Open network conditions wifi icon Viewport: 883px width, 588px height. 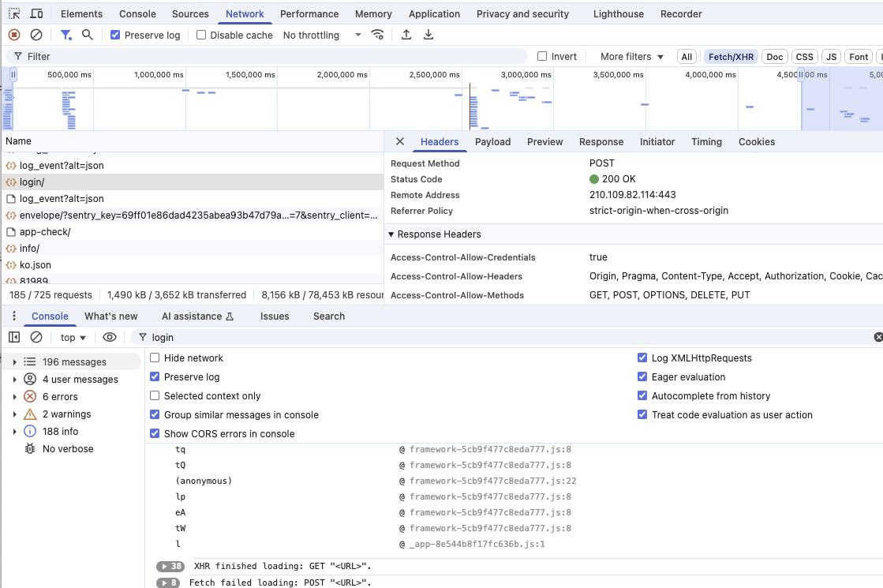(378, 35)
